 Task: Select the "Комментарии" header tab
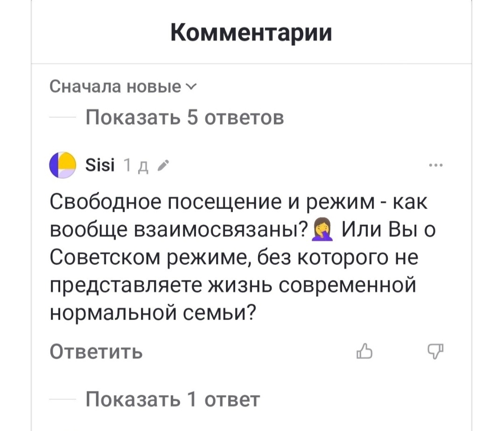tap(252, 32)
